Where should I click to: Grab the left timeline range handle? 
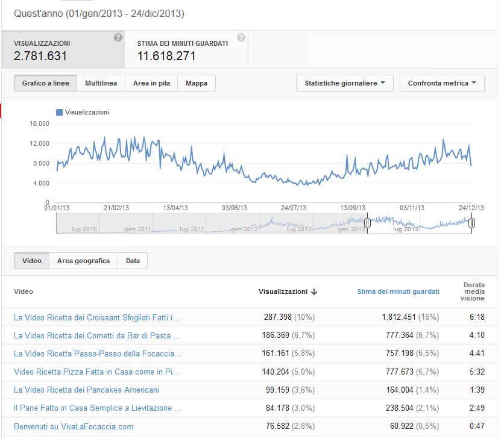coord(367,223)
